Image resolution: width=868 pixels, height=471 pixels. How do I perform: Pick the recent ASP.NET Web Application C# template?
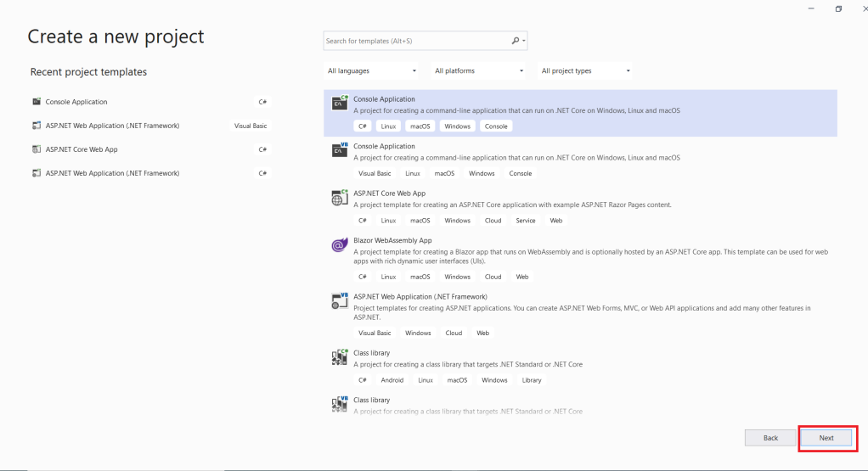112,173
